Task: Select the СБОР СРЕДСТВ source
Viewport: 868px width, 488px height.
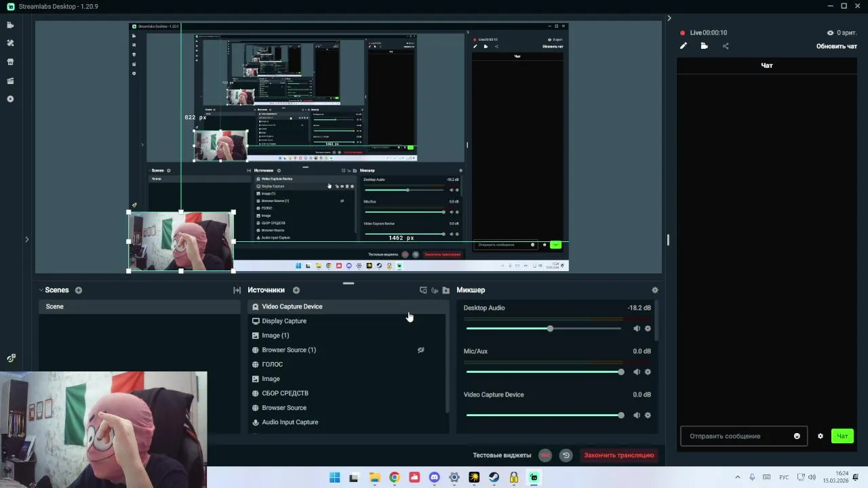Action: tap(347, 393)
